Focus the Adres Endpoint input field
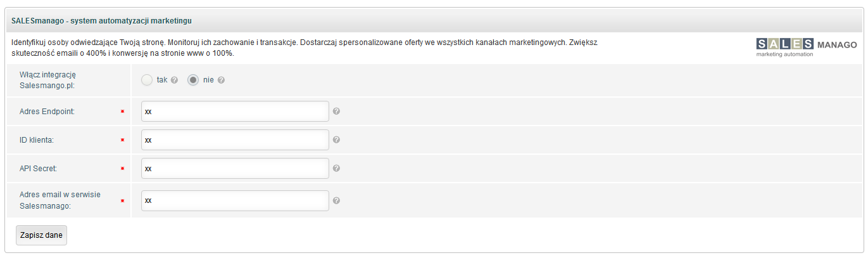Screen dimensions: 868x260 (235, 111)
